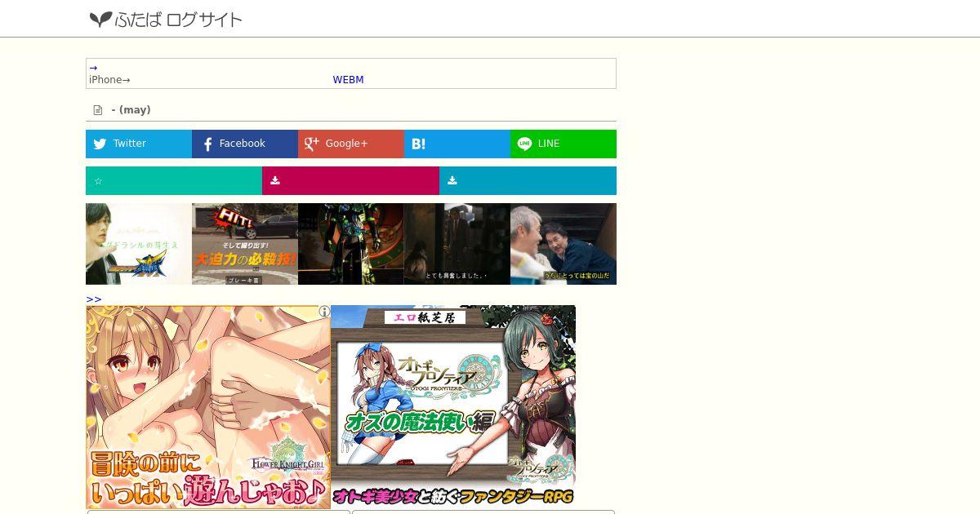Click the blue download button
The image size is (980, 514).
coord(528,180)
